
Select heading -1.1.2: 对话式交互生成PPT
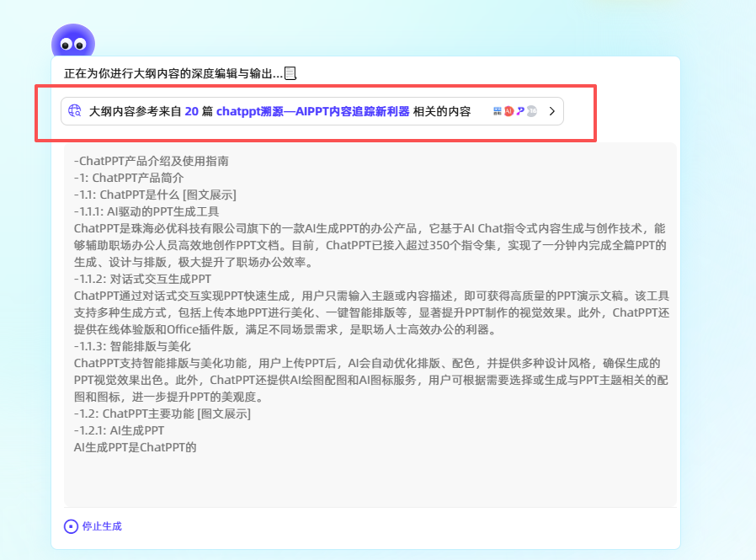[143, 279]
